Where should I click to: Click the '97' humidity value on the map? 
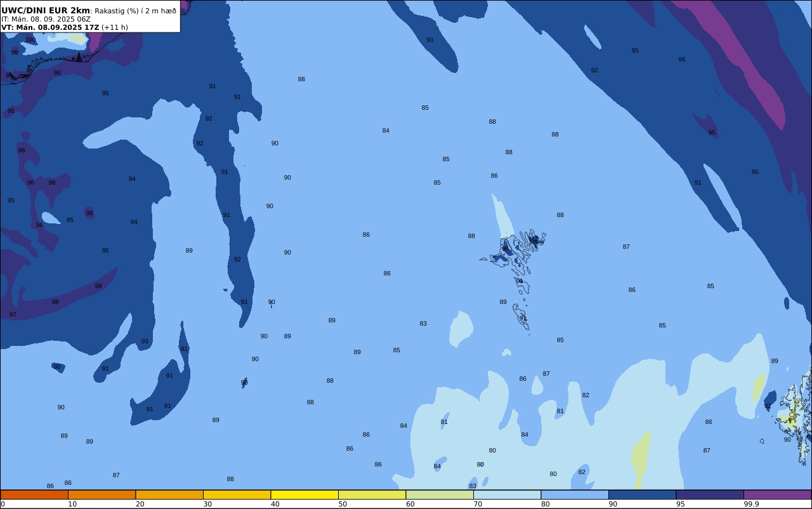tap(13, 315)
